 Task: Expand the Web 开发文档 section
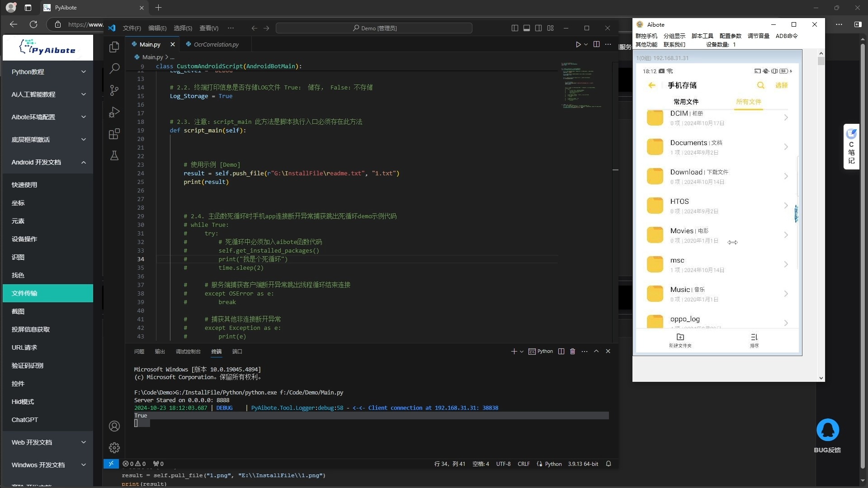pyautogui.click(x=48, y=442)
